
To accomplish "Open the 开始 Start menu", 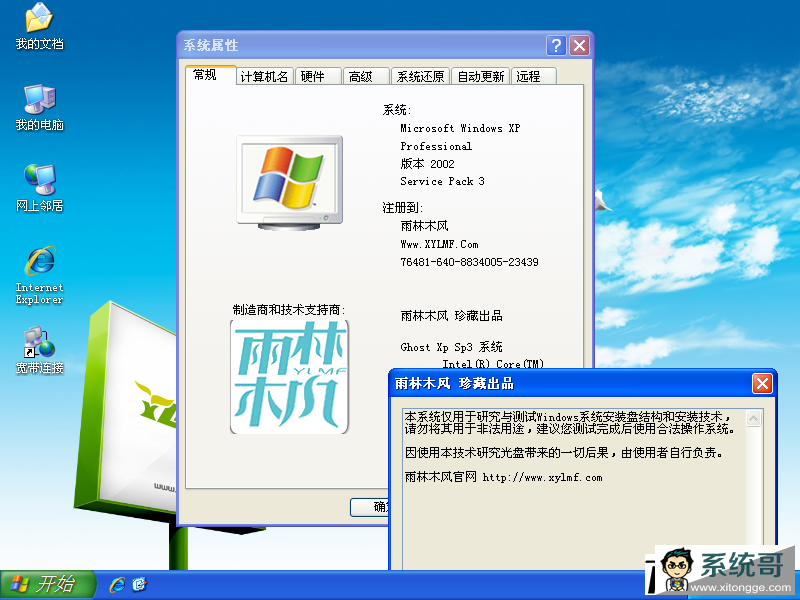I will 47,584.
